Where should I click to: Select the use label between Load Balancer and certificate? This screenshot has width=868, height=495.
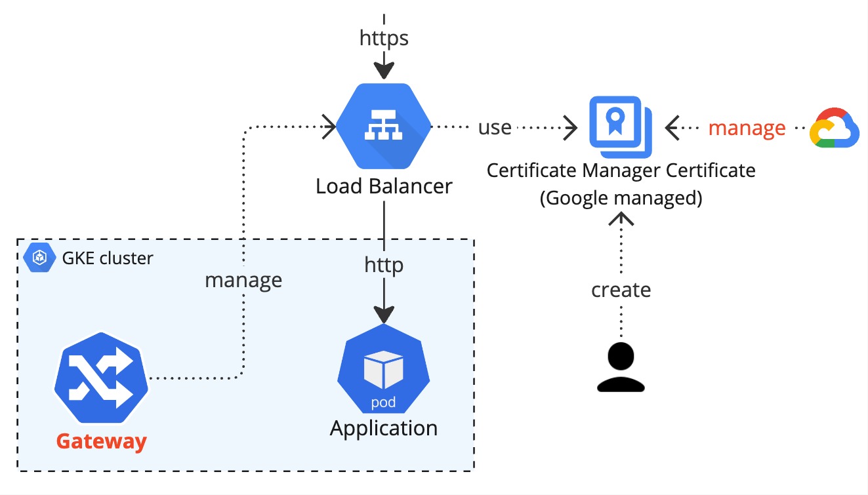(497, 127)
